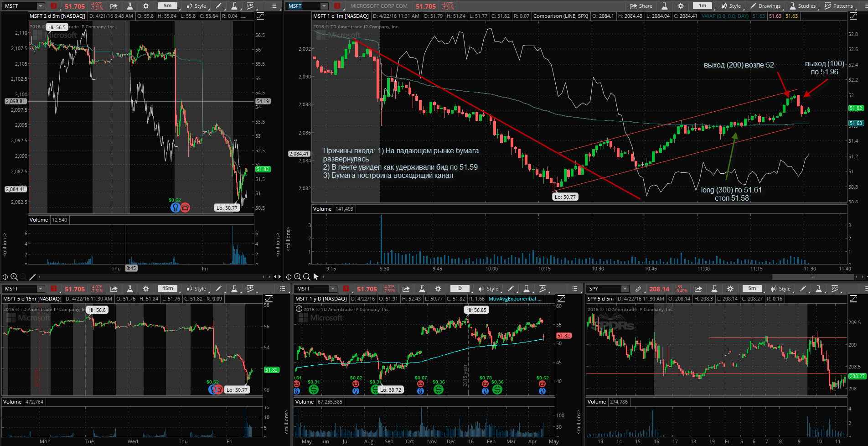Click share arrow icon in MSFT 15m chart

coord(114,289)
